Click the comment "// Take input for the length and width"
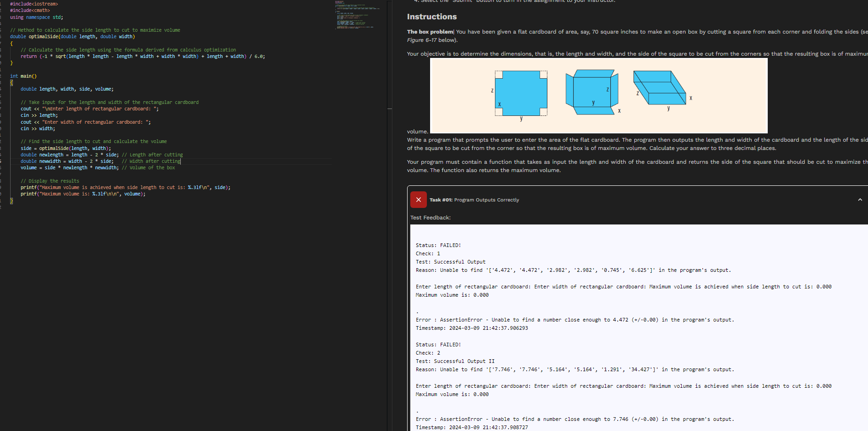This screenshot has width=868, height=431. pyautogui.click(x=109, y=102)
